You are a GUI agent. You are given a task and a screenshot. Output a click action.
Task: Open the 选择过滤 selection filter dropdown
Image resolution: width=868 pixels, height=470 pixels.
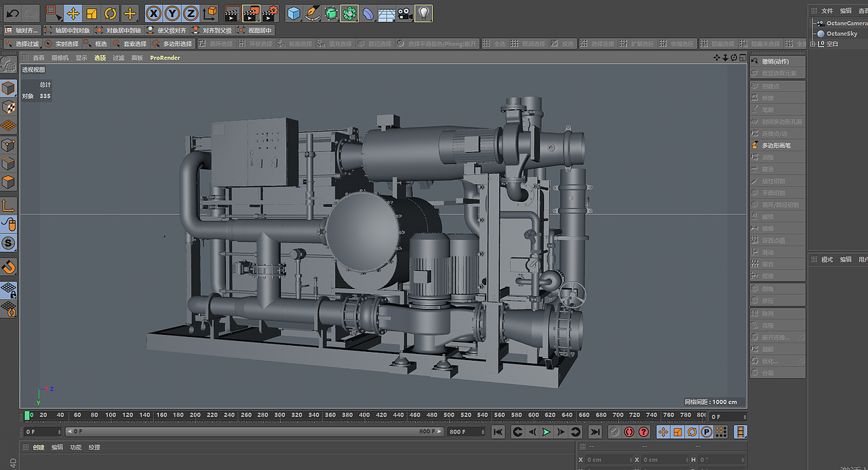coord(22,43)
